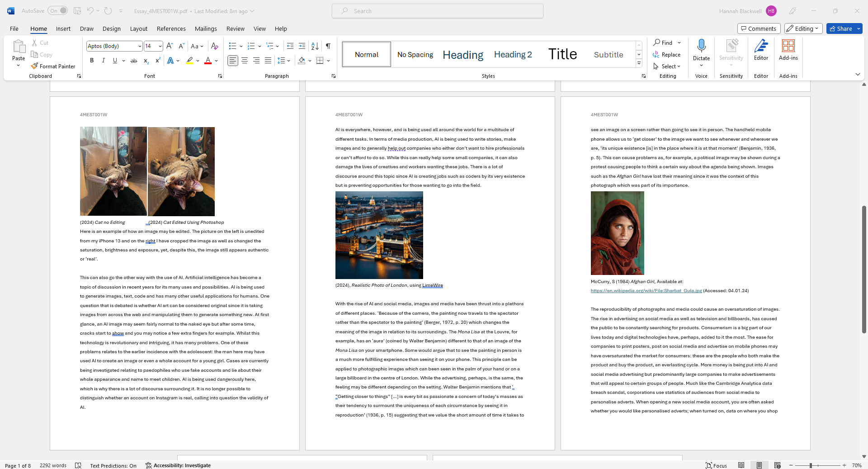Increase font size with grow font icon
Screen dimensions: 868x469
[x=170, y=46]
